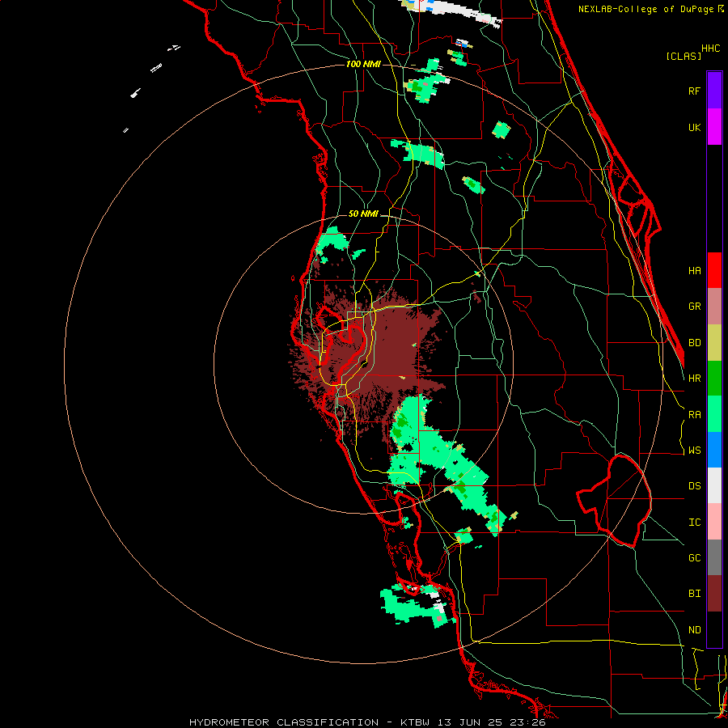Click the HYDROMETEOR CLASSIFICATION title text
Viewport: 728px width, 728px height.
pyautogui.click(x=284, y=722)
